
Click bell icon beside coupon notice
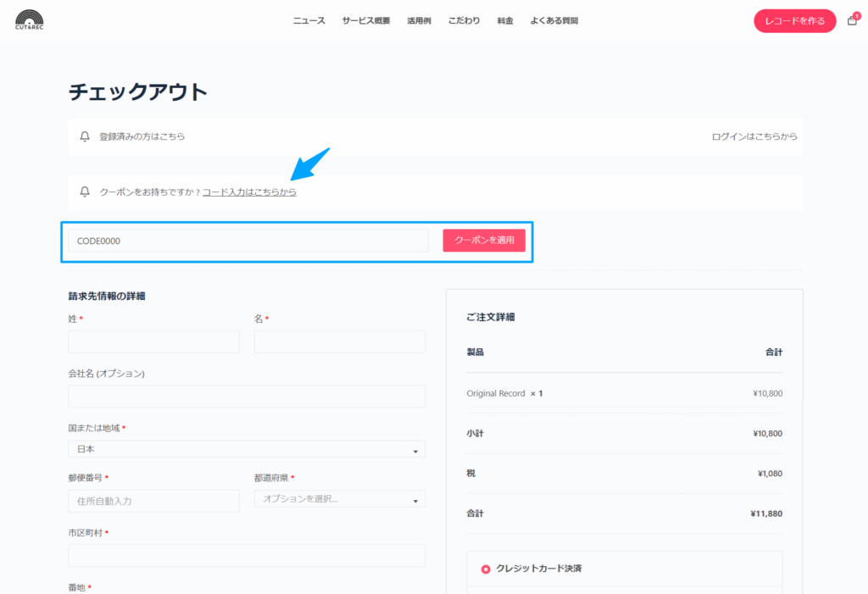[x=85, y=192]
